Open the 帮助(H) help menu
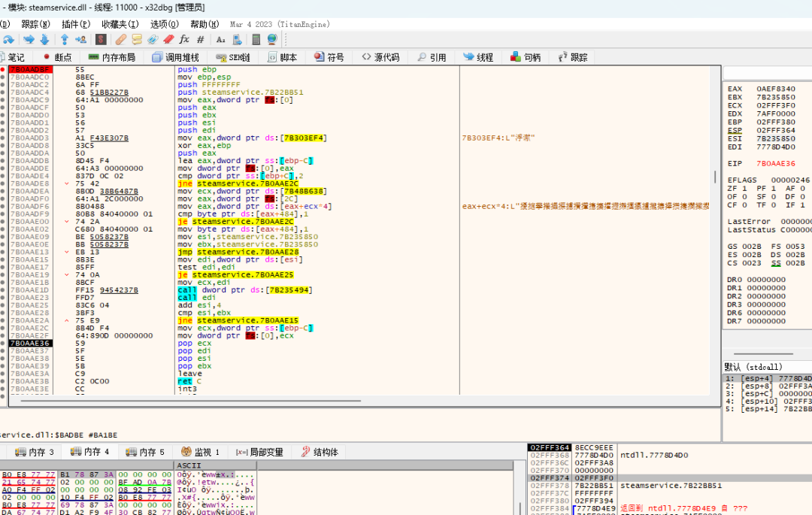This screenshot has height=515, width=812. [x=205, y=24]
